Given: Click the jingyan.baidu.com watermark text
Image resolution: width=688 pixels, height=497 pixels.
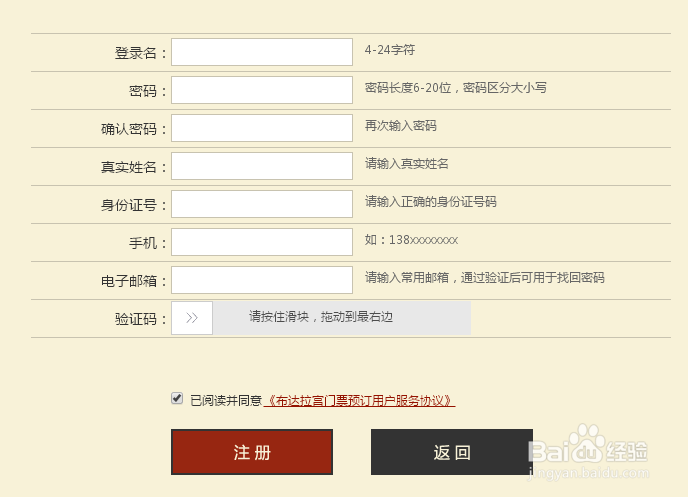Looking at the screenshot, I should (588, 473).
